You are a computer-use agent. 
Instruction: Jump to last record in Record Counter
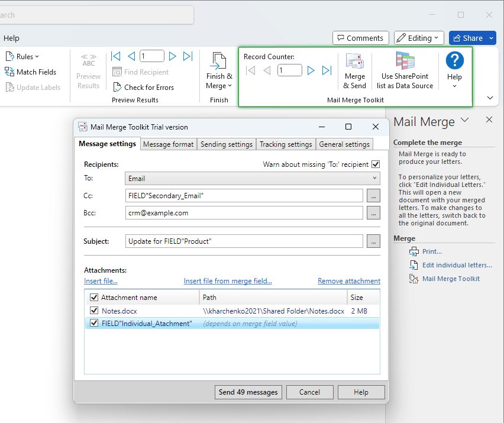pyautogui.click(x=327, y=70)
